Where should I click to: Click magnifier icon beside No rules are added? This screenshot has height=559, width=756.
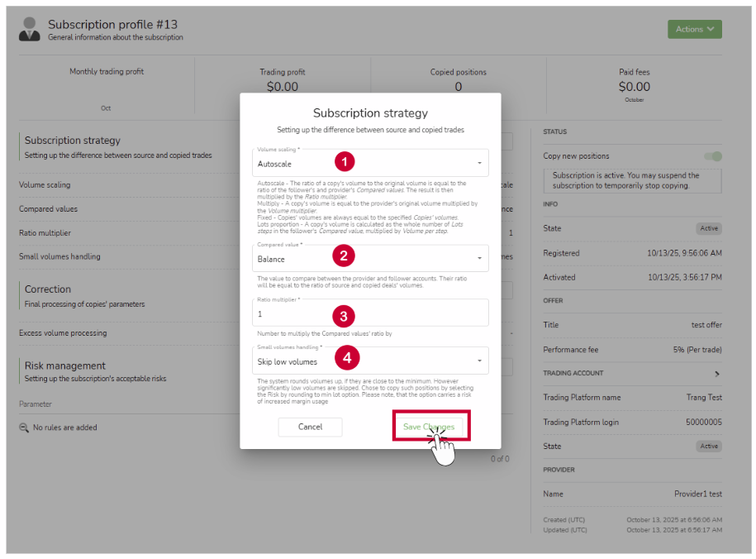tap(24, 428)
